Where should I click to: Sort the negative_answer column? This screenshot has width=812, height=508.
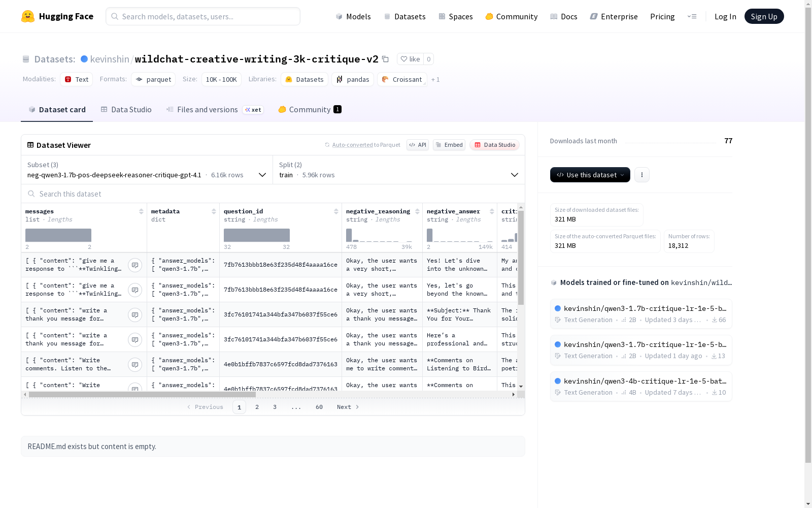(492, 211)
